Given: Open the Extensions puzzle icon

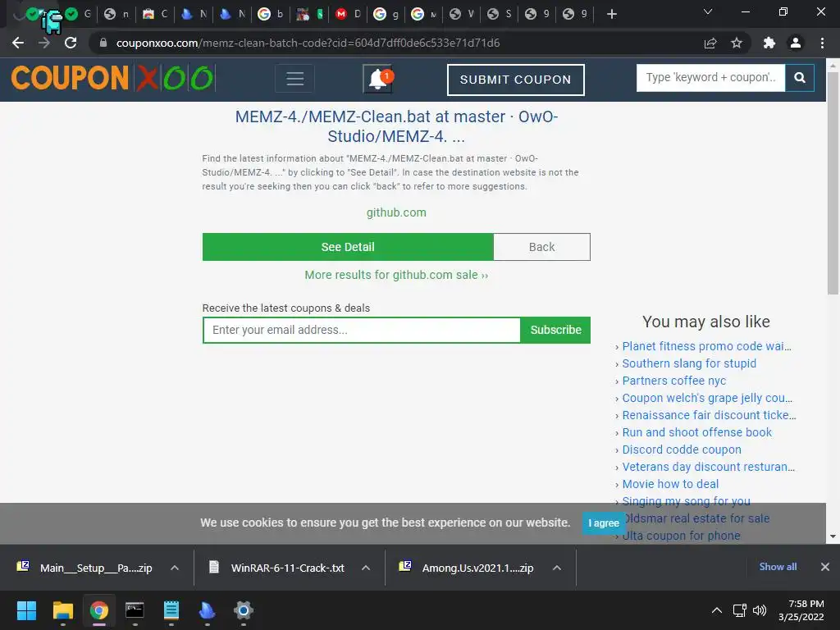Looking at the screenshot, I should click(769, 43).
